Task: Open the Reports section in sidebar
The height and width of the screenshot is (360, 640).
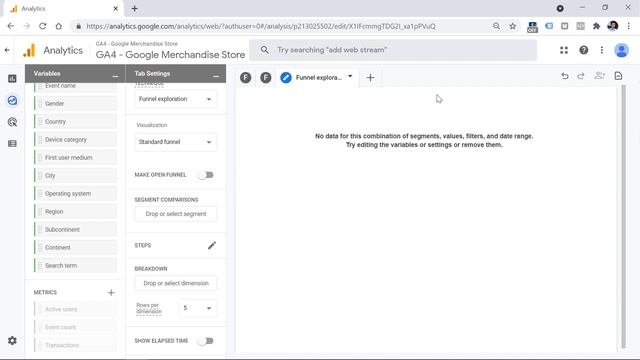Action: point(12,78)
